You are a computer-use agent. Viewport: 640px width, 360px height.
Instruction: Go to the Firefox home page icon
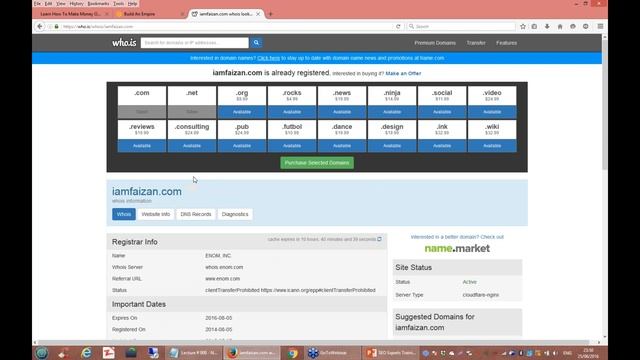(560, 26)
